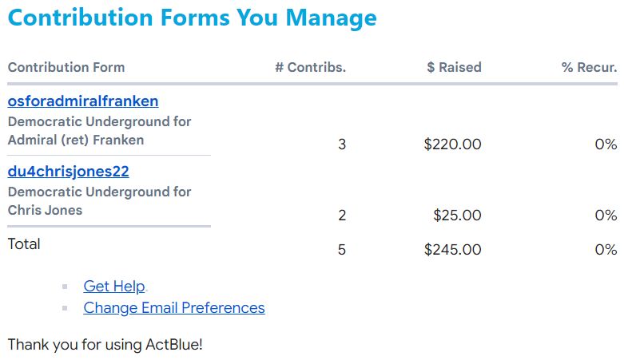Click the Contribution Form column header
624x364 pixels.
pyautogui.click(x=66, y=67)
